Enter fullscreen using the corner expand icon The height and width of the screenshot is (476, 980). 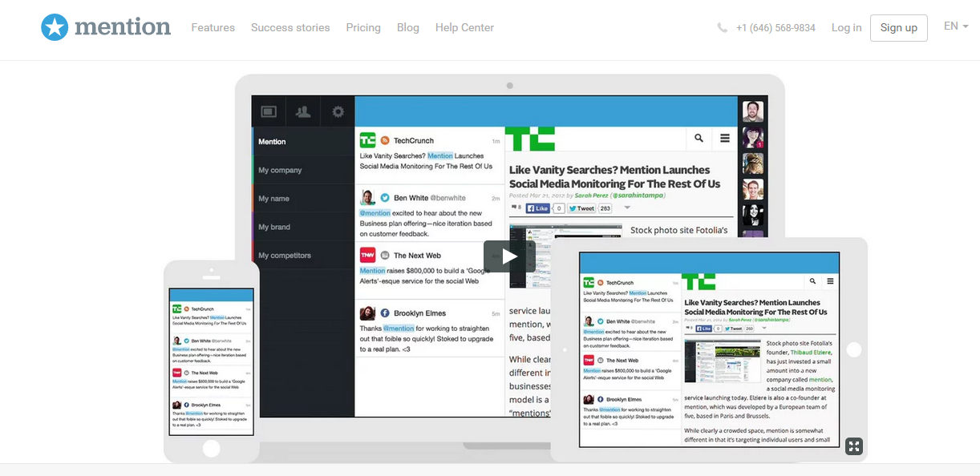click(x=854, y=446)
